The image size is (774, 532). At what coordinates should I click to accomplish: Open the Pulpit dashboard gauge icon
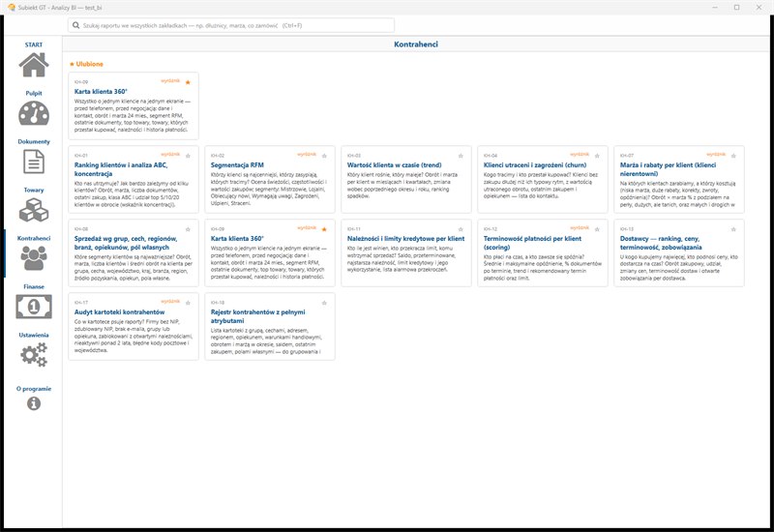coord(34,113)
